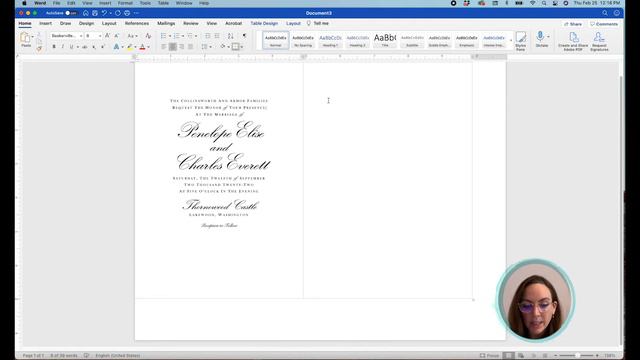
Task: Toggle italic formatting
Action: coord(62,47)
